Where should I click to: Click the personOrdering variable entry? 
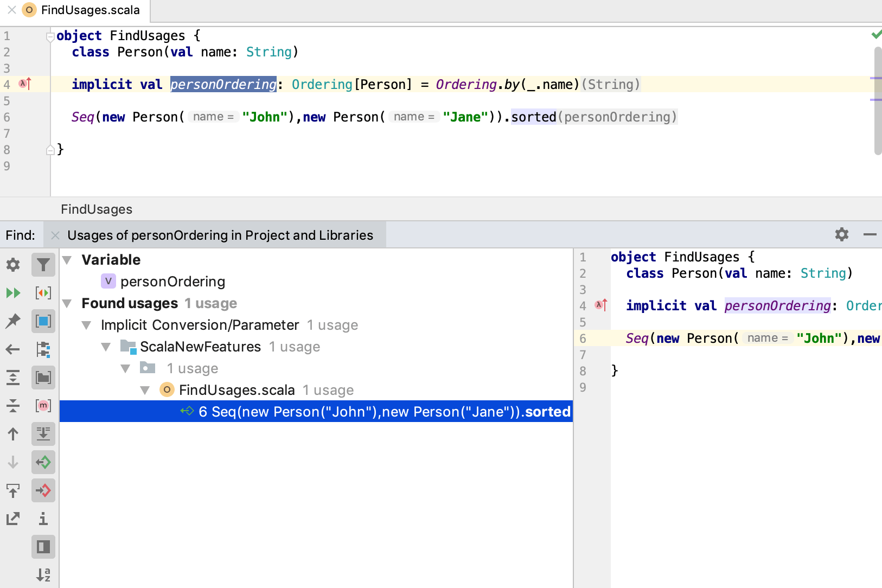[x=172, y=281]
